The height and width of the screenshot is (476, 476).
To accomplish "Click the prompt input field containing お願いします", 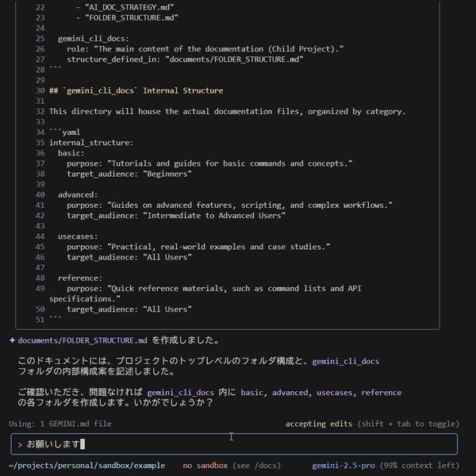I will coord(234,443).
